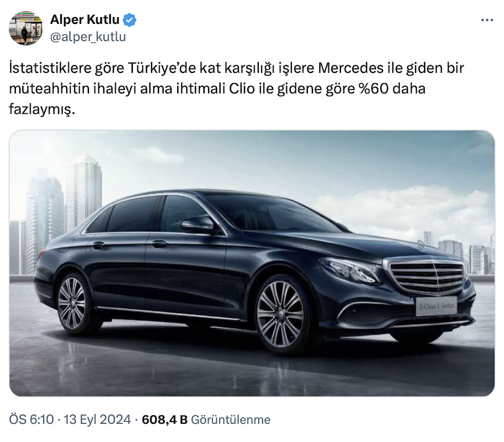Click the 608,4 B view count
Viewport: 504px width, 442px height.
tap(165, 420)
